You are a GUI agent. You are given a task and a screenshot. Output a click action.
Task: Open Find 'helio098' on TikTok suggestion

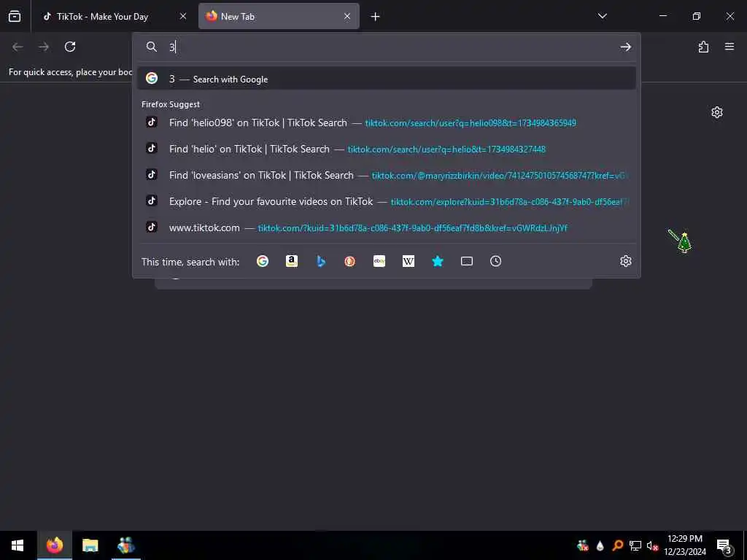click(x=387, y=122)
